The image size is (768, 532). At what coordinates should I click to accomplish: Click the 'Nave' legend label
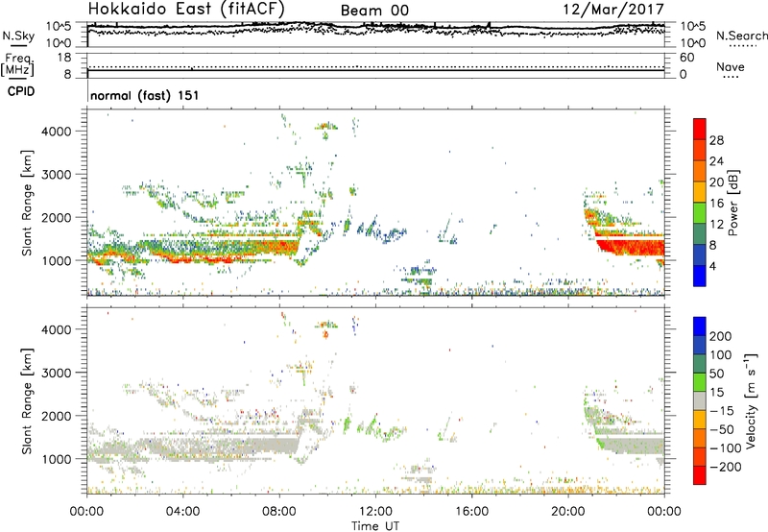731,67
